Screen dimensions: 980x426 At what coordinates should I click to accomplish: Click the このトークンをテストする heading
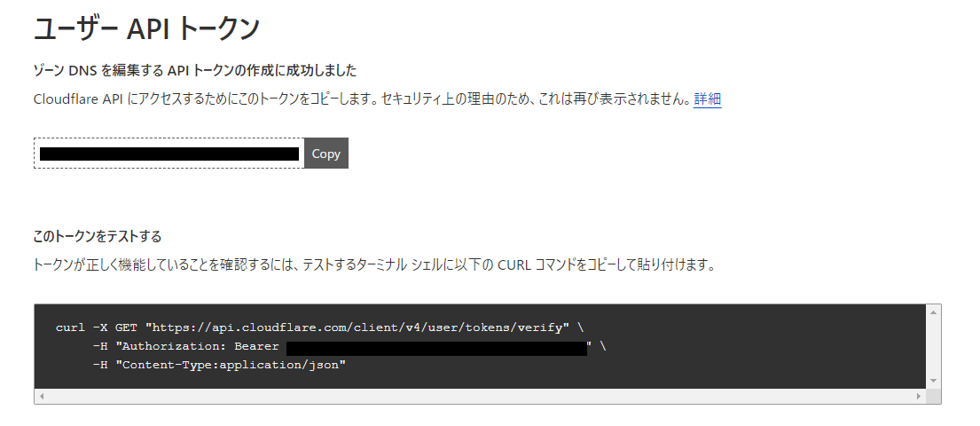pos(98,236)
